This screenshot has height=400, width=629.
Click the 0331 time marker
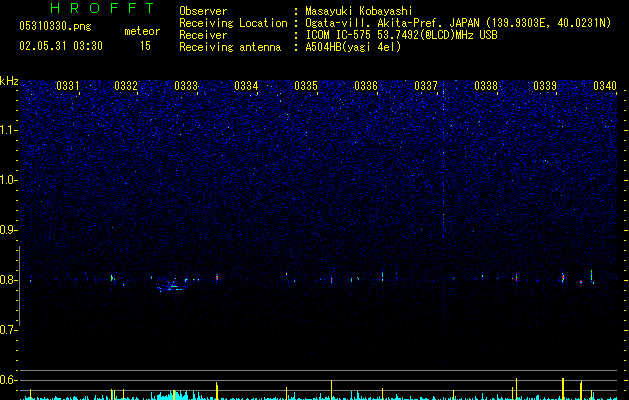[x=67, y=86]
